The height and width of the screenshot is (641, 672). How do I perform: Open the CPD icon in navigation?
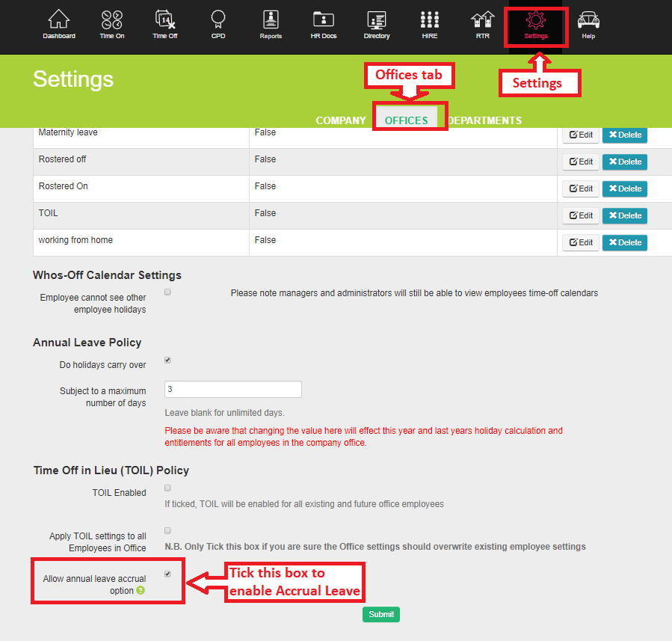point(218,24)
